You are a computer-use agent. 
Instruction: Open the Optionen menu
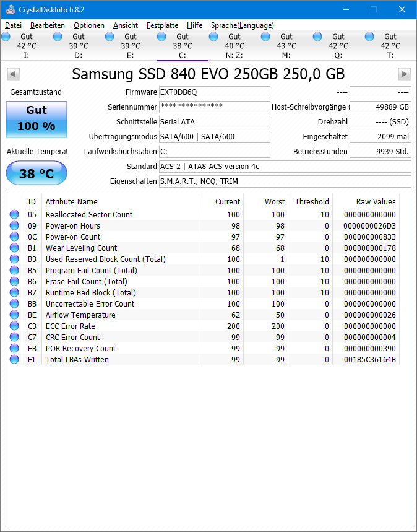(89, 25)
